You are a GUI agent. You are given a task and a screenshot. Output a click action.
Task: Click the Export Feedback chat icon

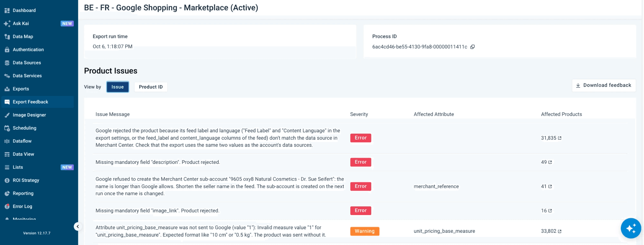pos(7,102)
